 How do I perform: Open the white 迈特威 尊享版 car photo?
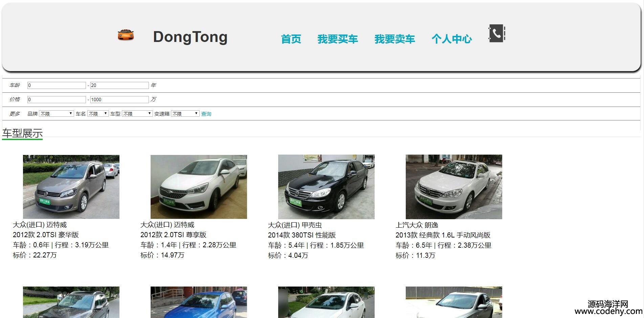pyautogui.click(x=199, y=187)
